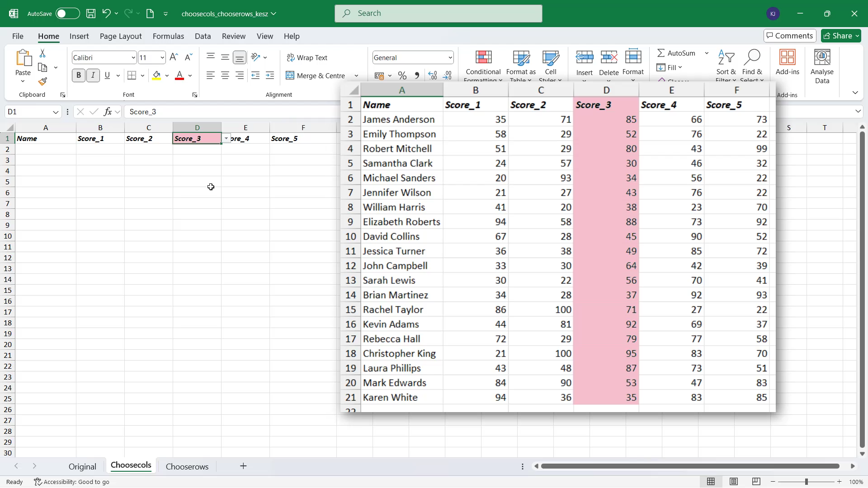Screen dimensions: 868x488
Task: Click the Find & Select magnifier icon
Action: [752, 57]
